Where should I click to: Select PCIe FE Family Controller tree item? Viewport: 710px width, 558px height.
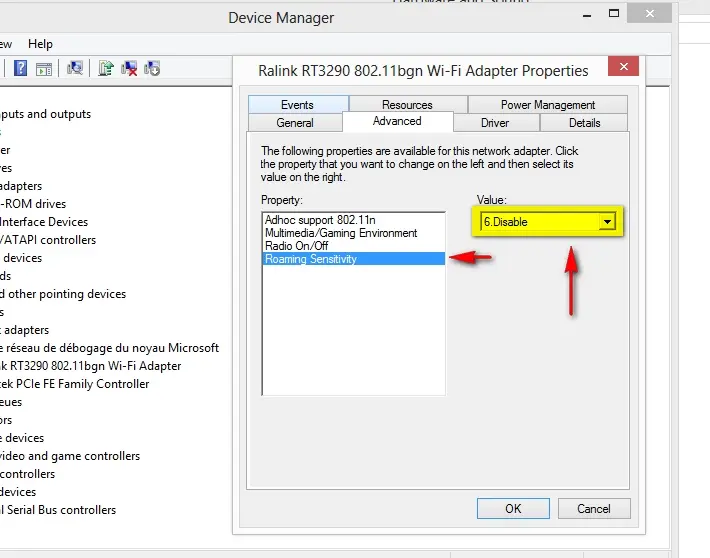tap(75, 384)
